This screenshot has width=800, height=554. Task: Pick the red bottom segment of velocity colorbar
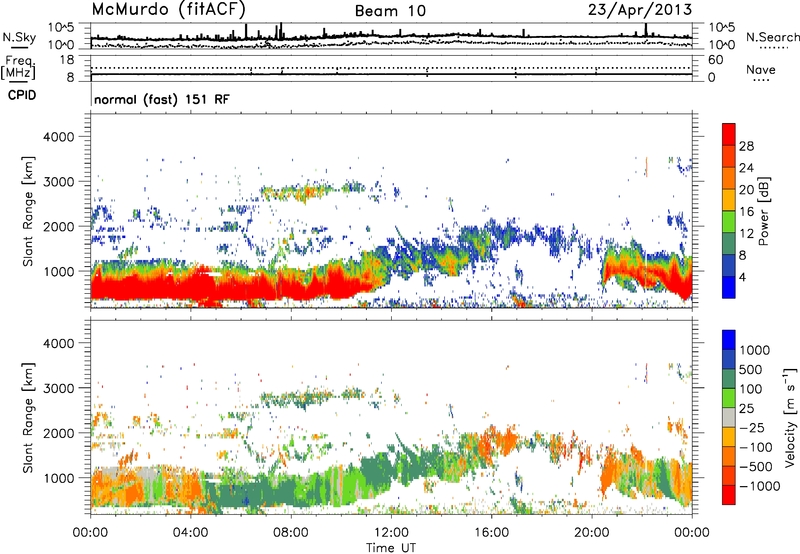[x=729, y=494]
